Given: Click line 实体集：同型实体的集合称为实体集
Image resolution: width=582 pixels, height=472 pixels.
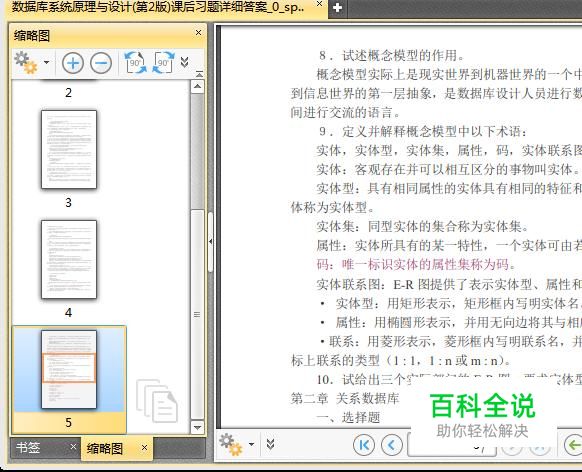Looking at the screenshot, I should tap(422, 226).
